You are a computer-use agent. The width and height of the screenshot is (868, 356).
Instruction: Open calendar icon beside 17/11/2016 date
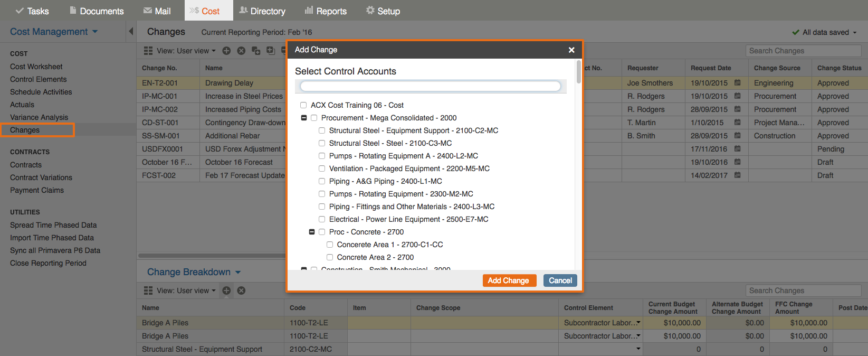point(738,149)
